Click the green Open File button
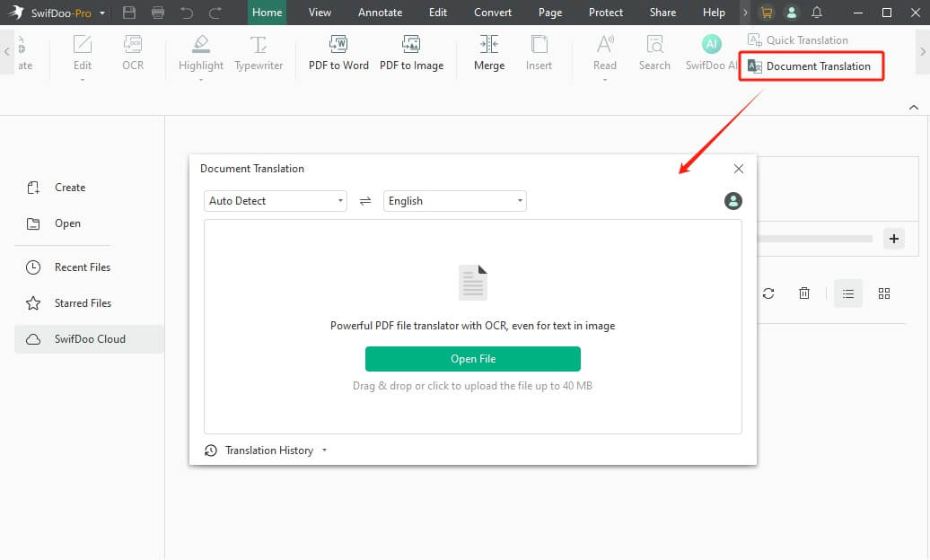 [x=473, y=358]
